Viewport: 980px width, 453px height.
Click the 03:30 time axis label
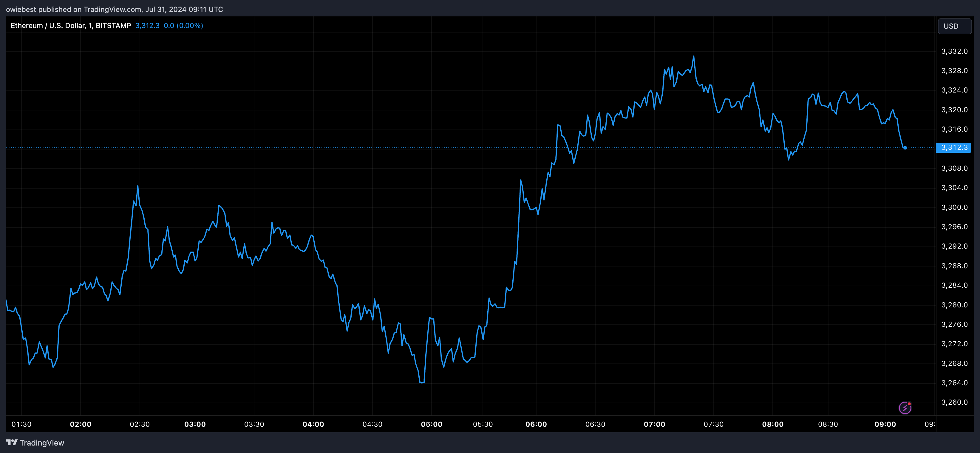[254, 424]
